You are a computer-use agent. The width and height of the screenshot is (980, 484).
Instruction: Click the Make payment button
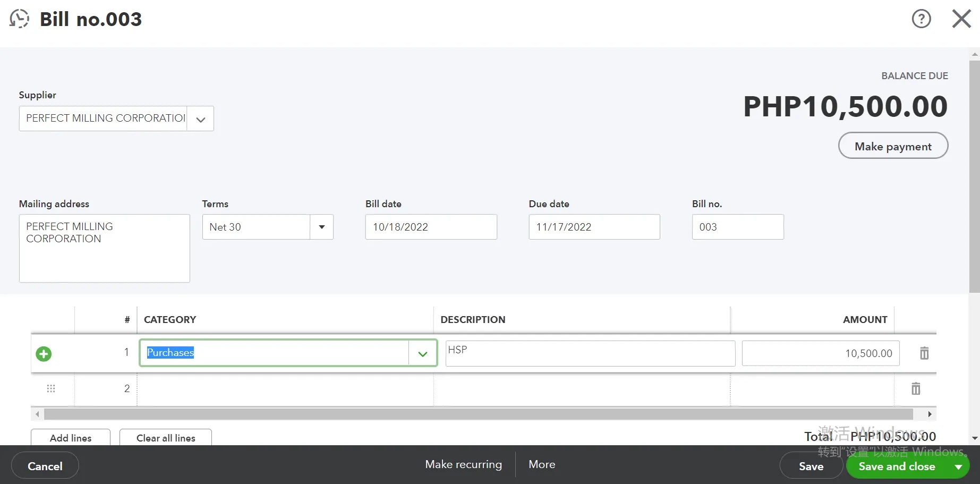coord(893,146)
